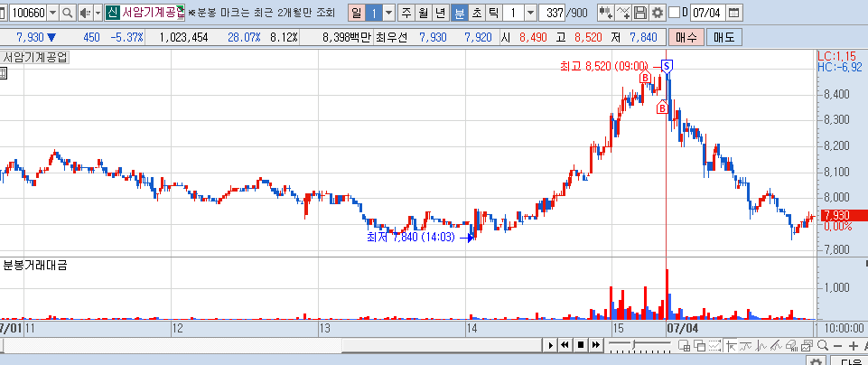Click the speaker sound alert icon
Screen dimensions: 868x365
click(x=84, y=12)
